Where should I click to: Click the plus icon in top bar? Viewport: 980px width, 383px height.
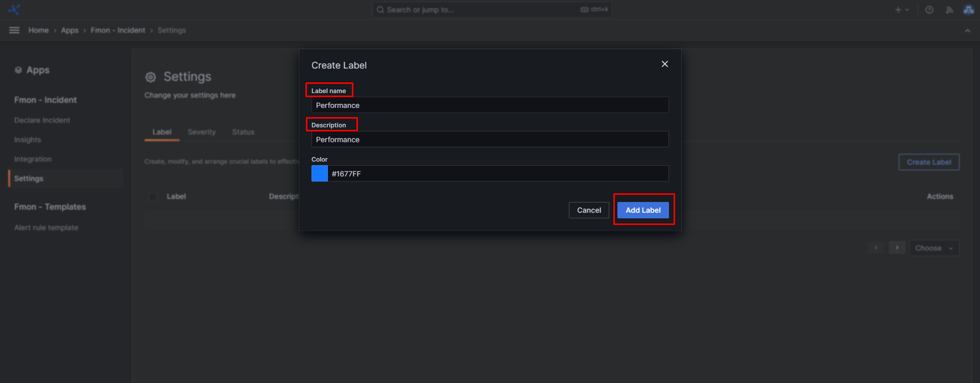pyautogui.click(x=898, y=10)
